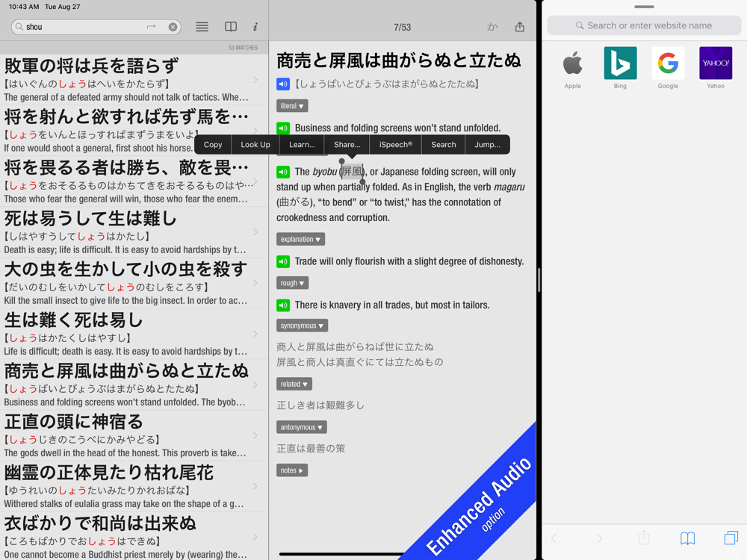This screenshot has width=747, height=560.
Task: Tap the left selection handle on 屏風
Action: coord(341,162)
